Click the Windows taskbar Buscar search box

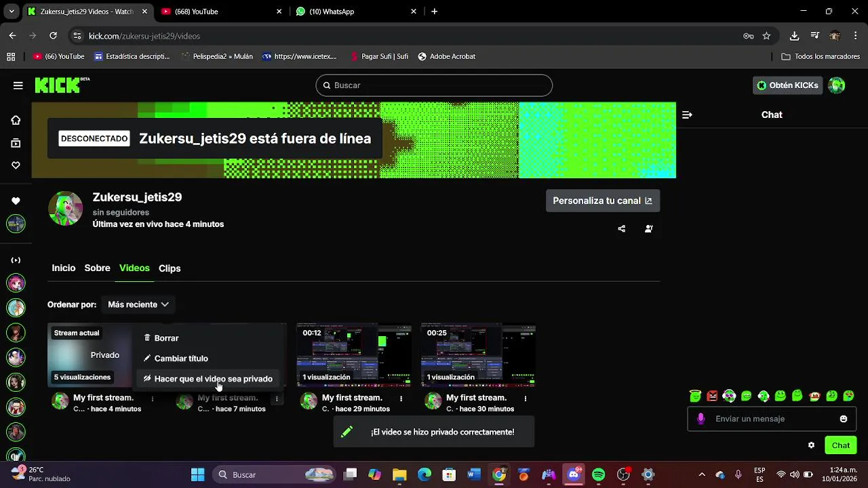tap(275, 474)
